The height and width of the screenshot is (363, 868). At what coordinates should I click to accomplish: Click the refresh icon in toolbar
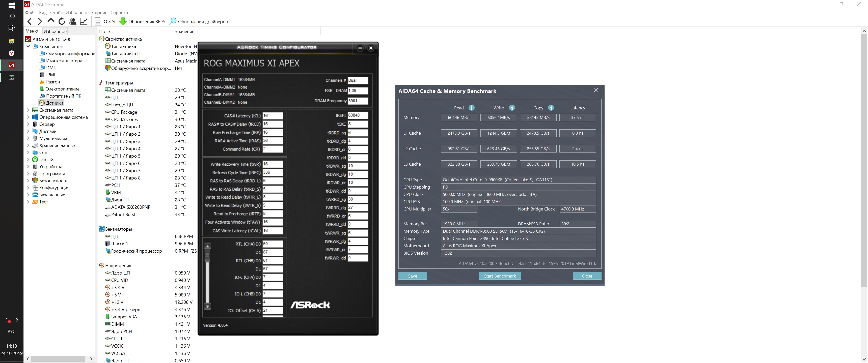(62, 21)
